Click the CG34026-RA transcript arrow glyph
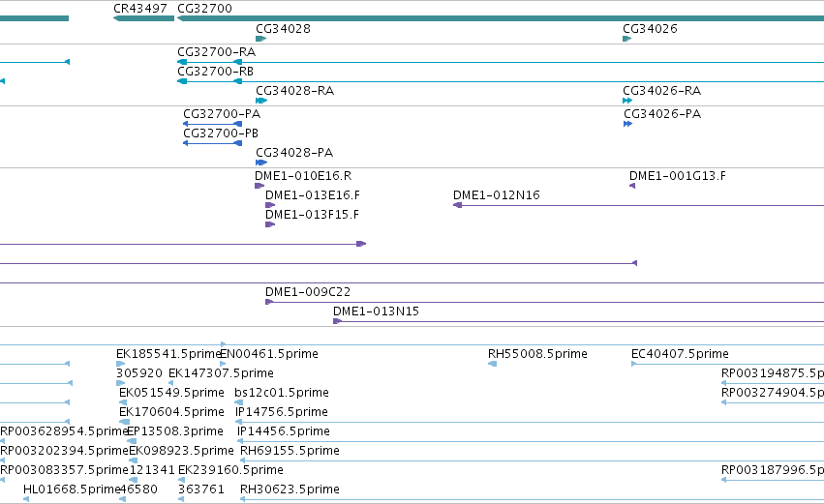The image size is (824, 504). [x=627, y=101]
